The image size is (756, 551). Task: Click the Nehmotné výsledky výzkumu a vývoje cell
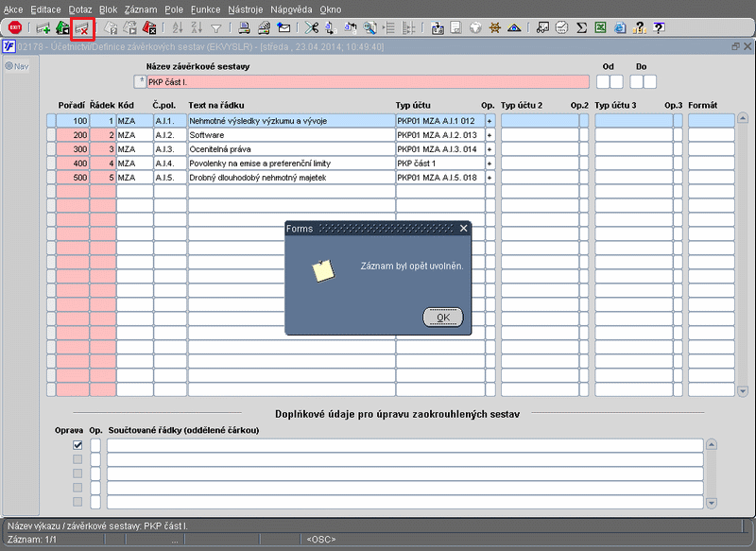coord(291,121)
